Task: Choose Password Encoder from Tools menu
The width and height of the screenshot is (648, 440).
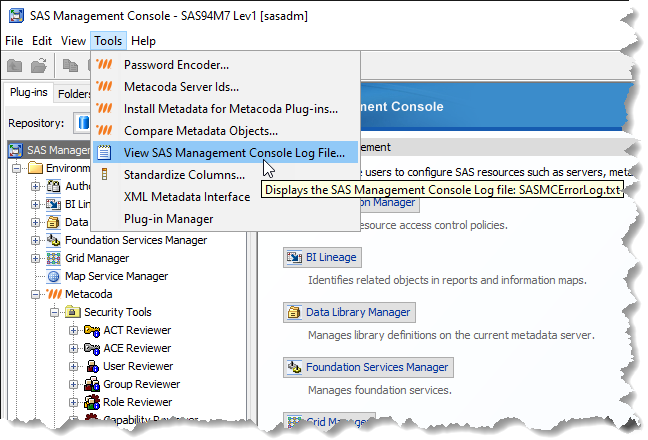Action: point(226,64)
